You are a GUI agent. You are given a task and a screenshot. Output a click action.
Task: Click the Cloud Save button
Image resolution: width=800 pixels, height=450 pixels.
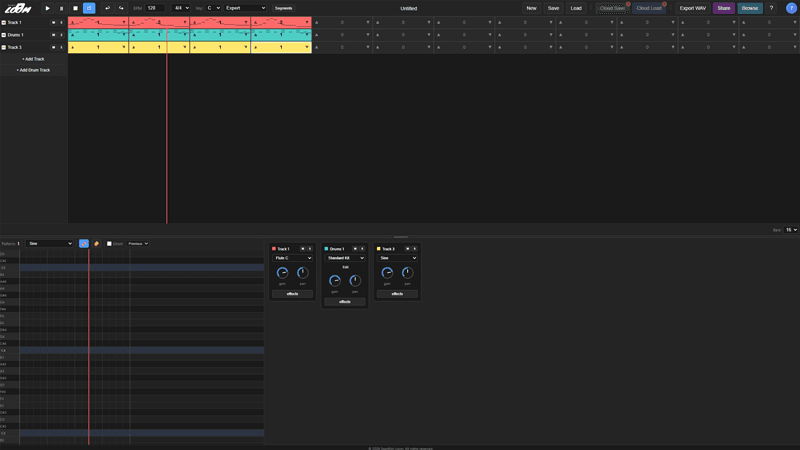pos(612,8)
